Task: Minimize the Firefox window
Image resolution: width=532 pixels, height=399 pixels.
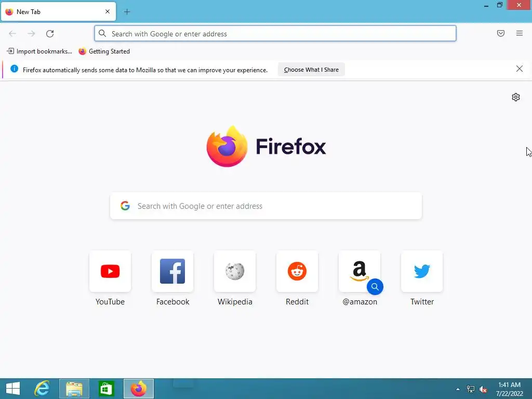Action: tap(486, 5)
